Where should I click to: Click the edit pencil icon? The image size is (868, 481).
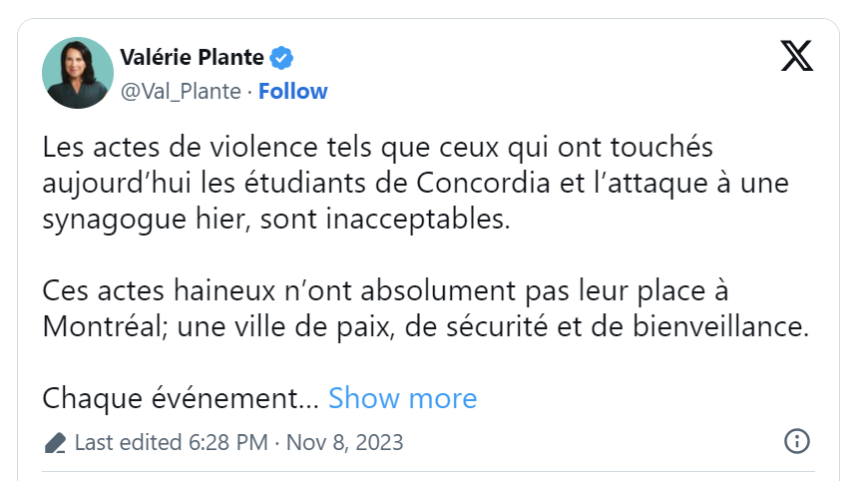coord(55,443)
